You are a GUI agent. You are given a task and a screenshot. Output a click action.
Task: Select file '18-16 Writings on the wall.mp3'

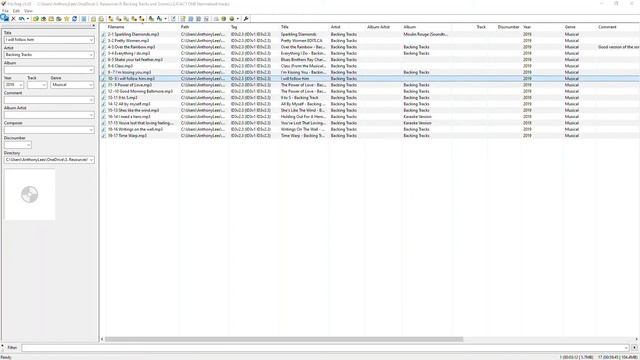pyautogui.click(x=135, y=129)
